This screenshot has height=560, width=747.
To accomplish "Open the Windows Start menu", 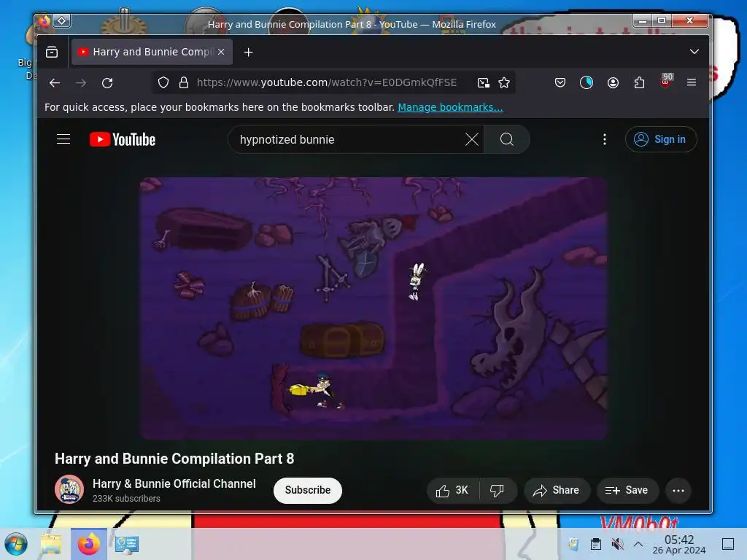I will tap(16, 544).
